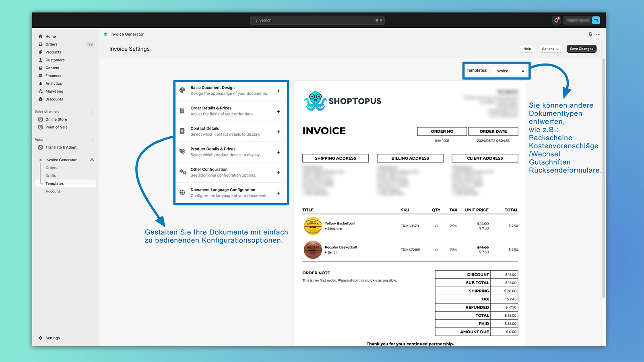Open Customers page
The width and height of the screenshot is (644, 362).
click(55, 60)
